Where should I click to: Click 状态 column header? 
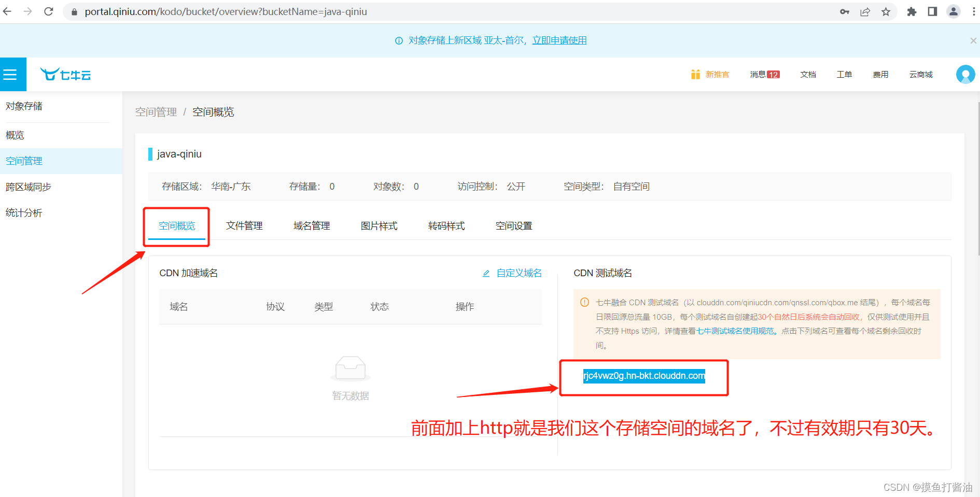380,307
